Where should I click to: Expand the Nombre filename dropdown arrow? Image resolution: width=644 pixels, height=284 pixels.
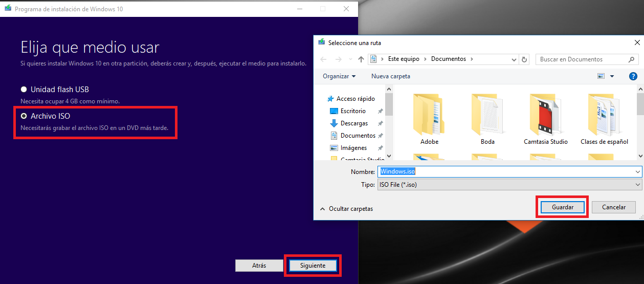click(637, 171)
